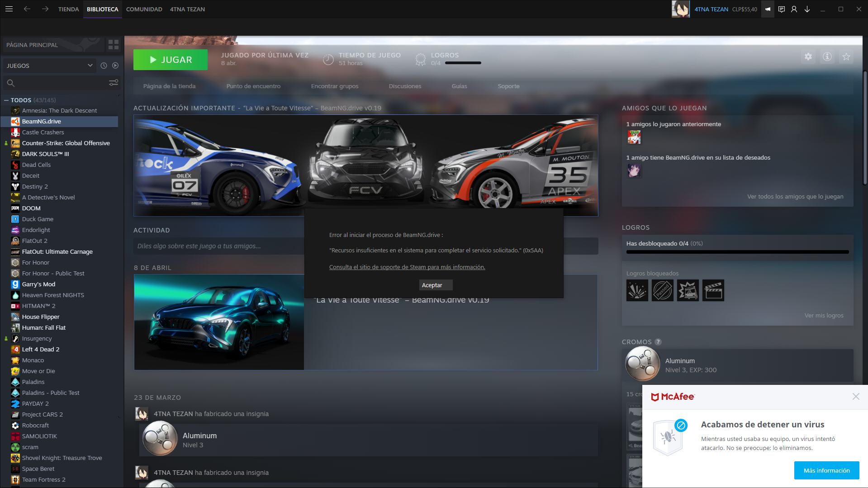Open the advanced filters slider icon
Image resolution: width=868 pixels, height=488 pixels.
(x=114, y=83)
